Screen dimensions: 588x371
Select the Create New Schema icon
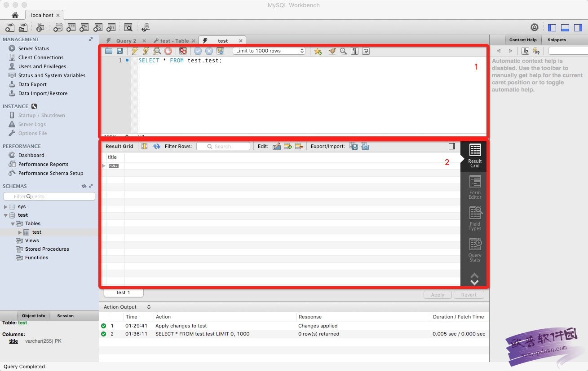58,27
